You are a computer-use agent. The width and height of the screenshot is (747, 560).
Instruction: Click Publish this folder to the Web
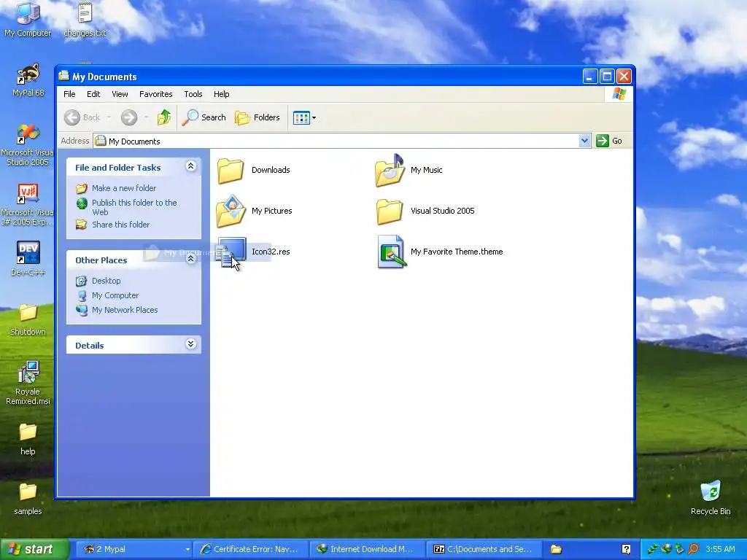(134, 207)
